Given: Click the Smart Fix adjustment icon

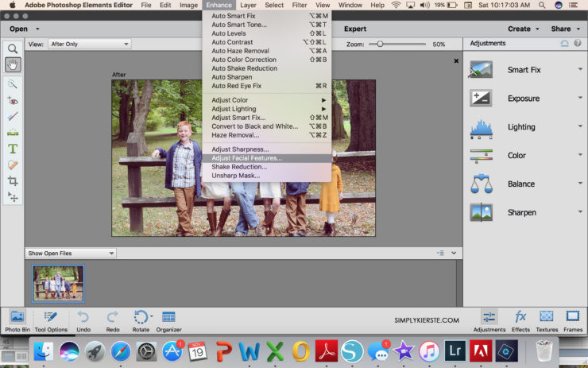Looking at the screenshot, I should (481, 70).
